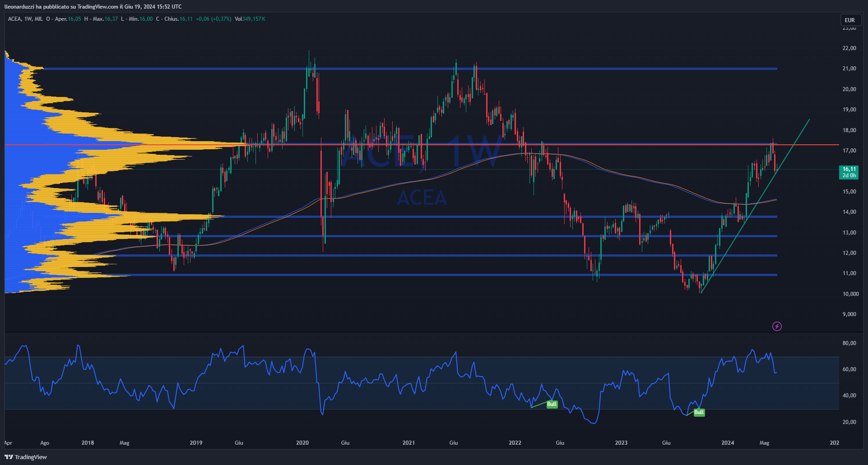Click the second Bull label near 2024

pyautogui.click(x=699, y=412)
